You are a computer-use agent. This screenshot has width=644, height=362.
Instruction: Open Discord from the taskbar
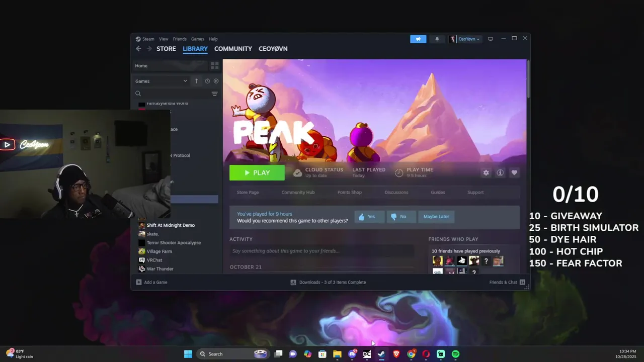[352, 354]
